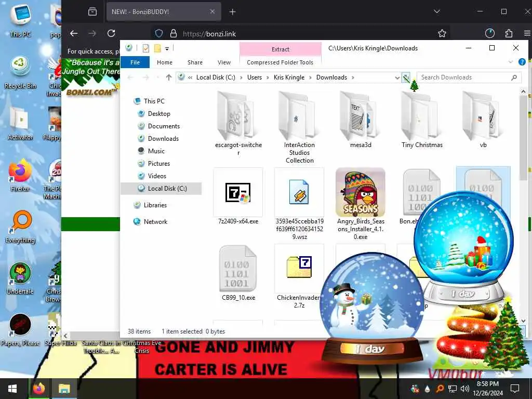Switch to the Home ribbon tab

(165, 62)
